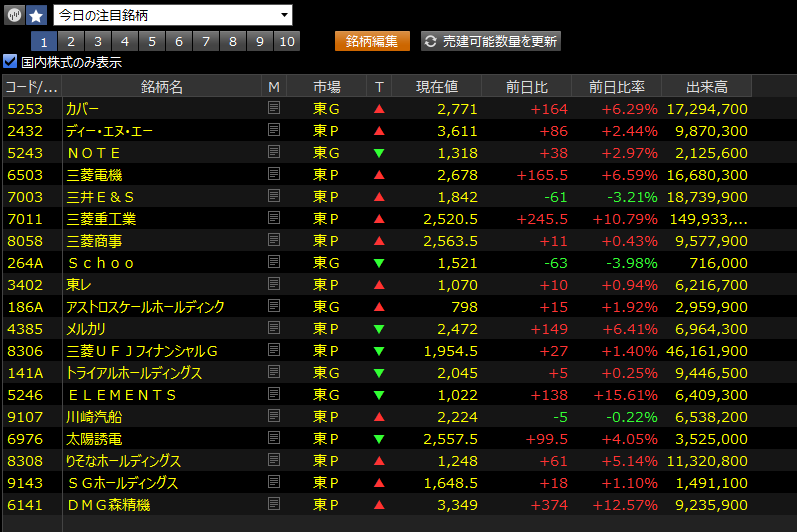Screen dimensions: 797x532
Task: Select stock name 太陽誘電
Action: [x=94, y=439]
